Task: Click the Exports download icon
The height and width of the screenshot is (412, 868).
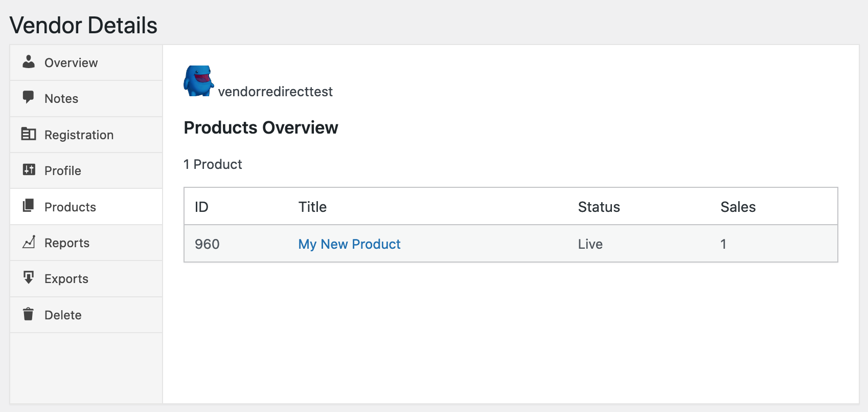Action: (29, 277)
